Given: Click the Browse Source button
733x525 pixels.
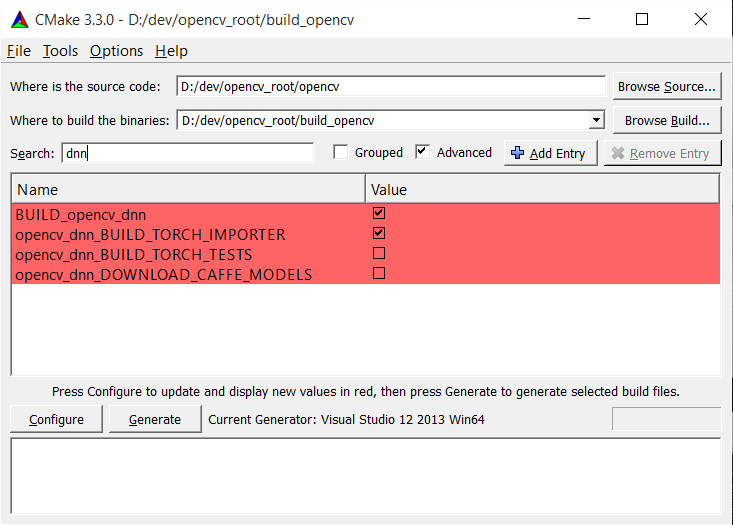Looking at the screenshot, I should 667,86.
